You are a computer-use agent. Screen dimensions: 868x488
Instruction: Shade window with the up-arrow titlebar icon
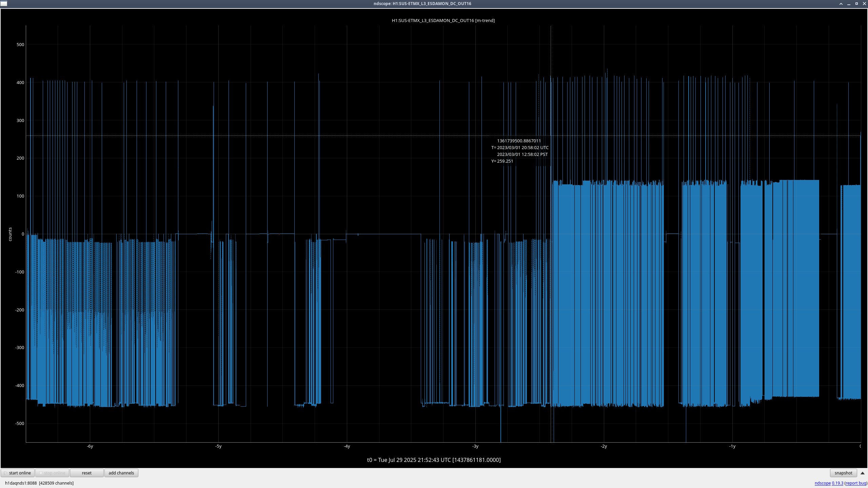point(841,4)
